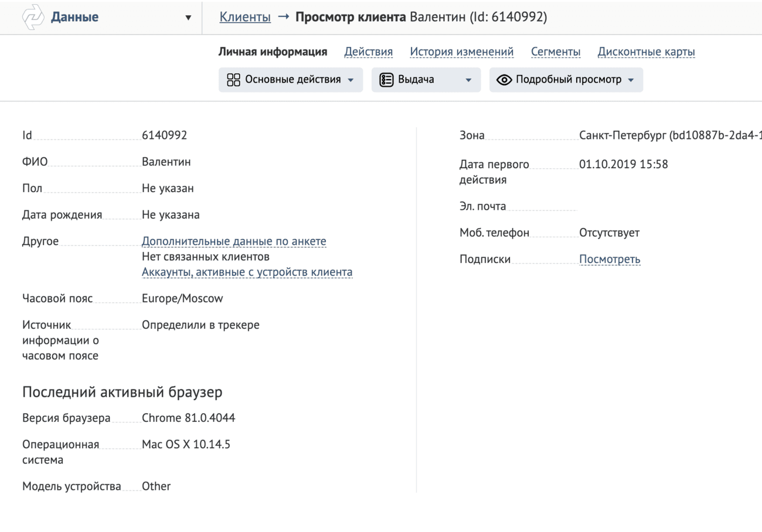
Task: Go to Клиенты breadcrumb link
Action: (245, 17)
